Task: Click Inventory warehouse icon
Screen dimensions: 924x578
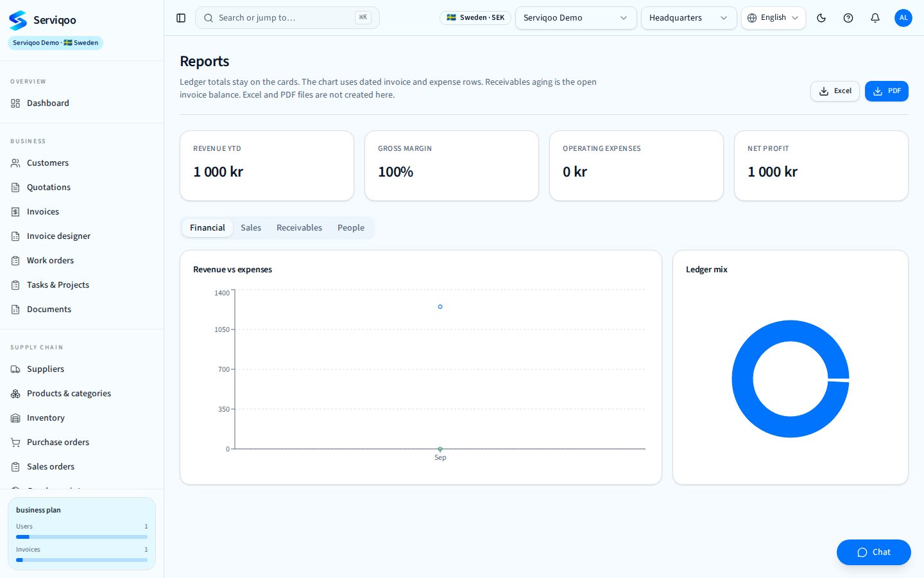Action: point(15,418)
